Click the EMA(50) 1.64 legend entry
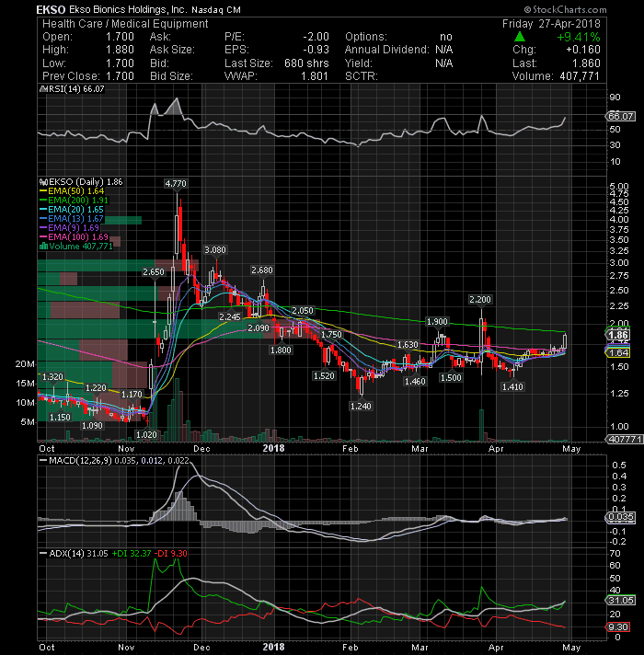Viewport: 644px width, 655px height. 72,191
